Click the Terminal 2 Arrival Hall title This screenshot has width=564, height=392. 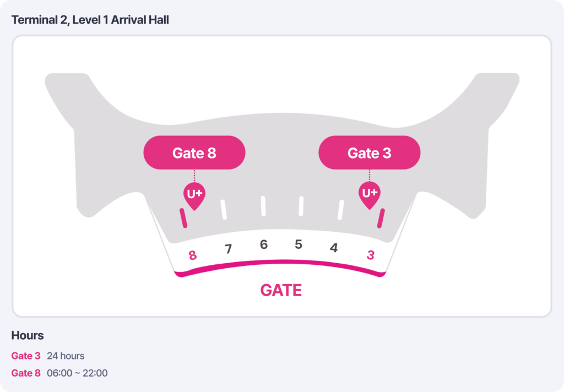[90, 20]
